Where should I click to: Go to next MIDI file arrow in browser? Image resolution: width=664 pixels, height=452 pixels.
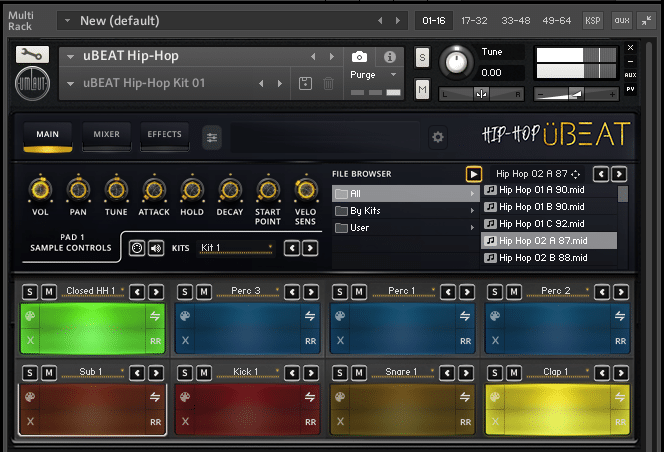619,174
